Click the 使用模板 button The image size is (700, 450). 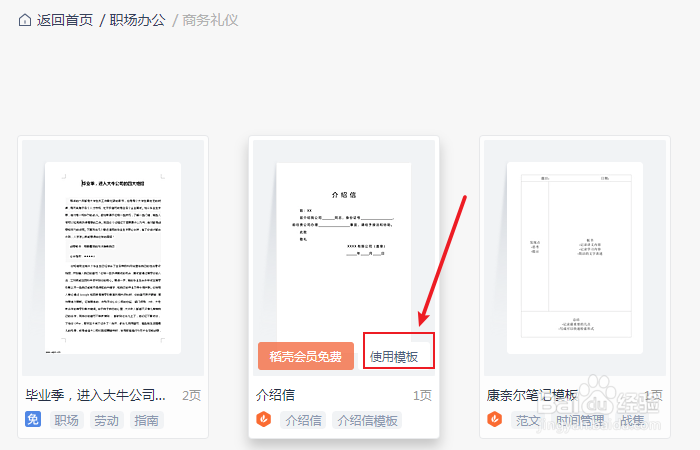(394, 356)
